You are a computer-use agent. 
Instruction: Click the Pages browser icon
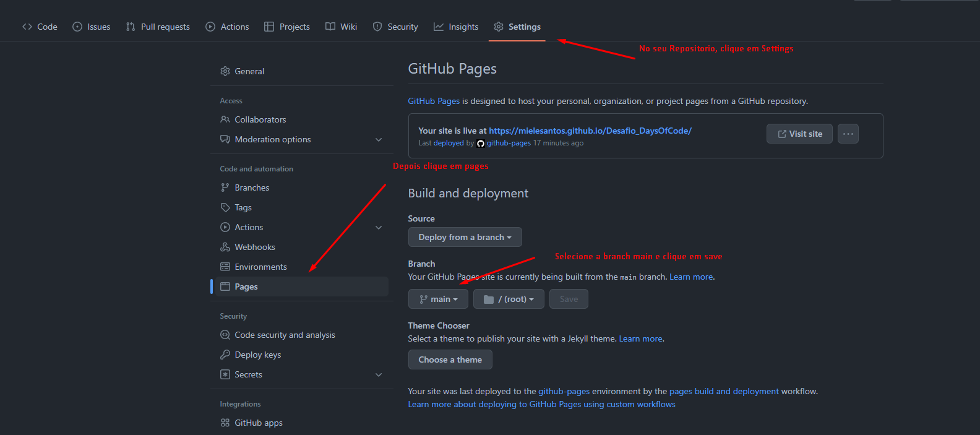click(x=225, y=286)
